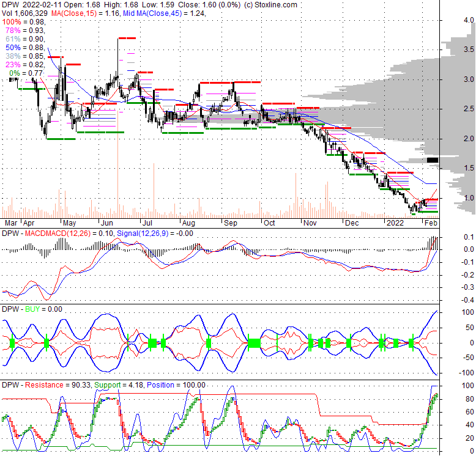Click the 'DPW - BUY = 0.00' label
This screenshot has width=476, height=456.
tap(32, 309)
